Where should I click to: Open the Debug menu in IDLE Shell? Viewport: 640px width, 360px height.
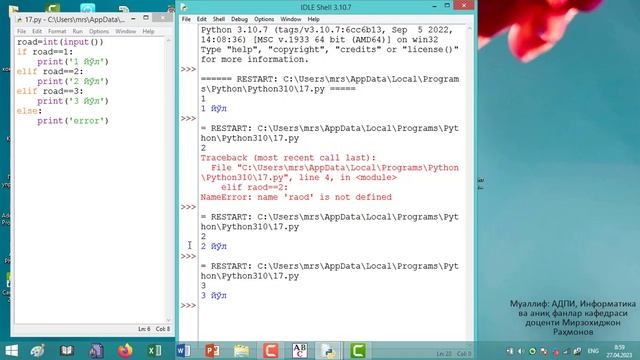click(239, 19)
